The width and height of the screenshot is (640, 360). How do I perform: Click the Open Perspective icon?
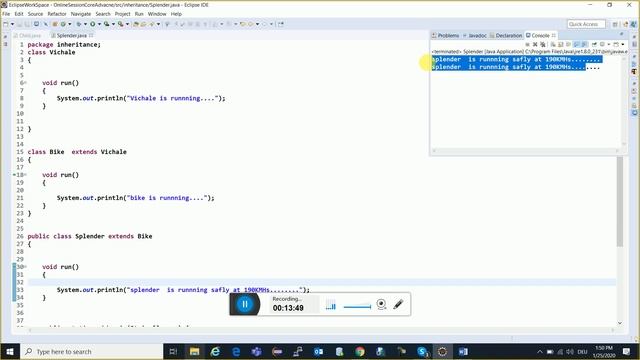[x=615, y=24]
